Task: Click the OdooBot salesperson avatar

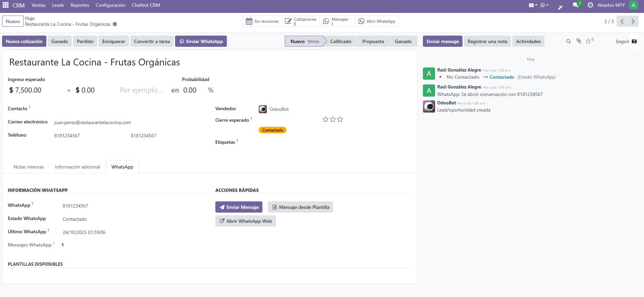Action: [263, 109]
